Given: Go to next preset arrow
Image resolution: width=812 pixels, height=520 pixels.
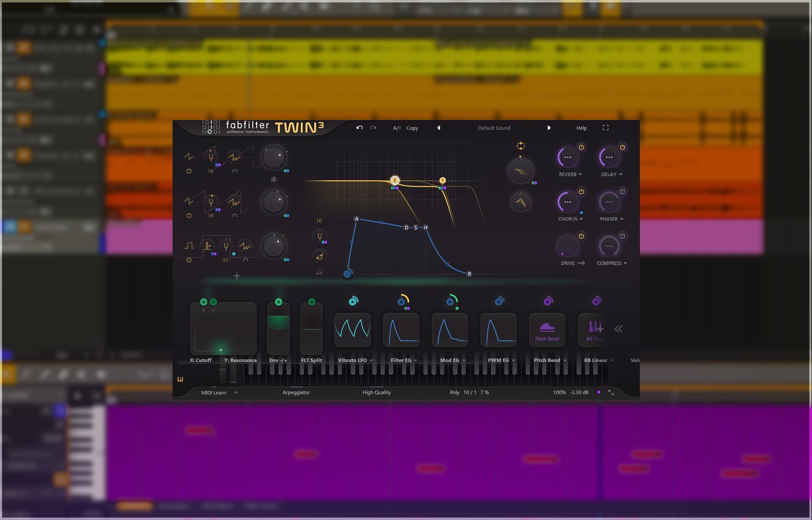Looking at the screenshot, I should pyautogui.click(x=549, y=128).
